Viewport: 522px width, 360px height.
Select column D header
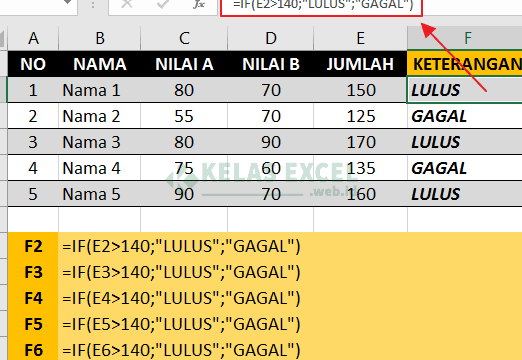(x=271, y=38)
